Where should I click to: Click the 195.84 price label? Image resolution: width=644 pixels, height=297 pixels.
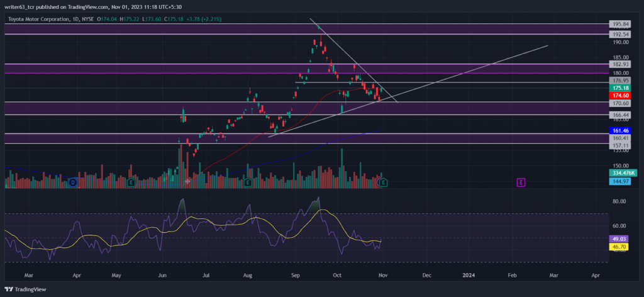coord(620,25)
